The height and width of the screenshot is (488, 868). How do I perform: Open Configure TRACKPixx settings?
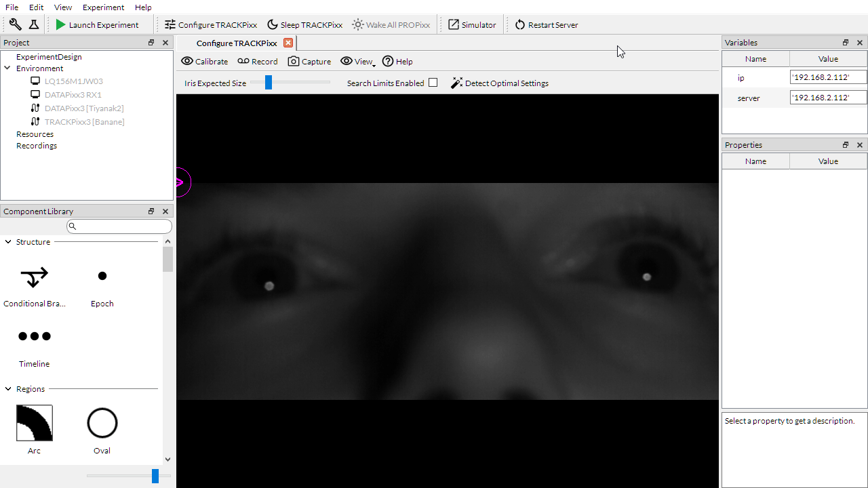(210, 24)
